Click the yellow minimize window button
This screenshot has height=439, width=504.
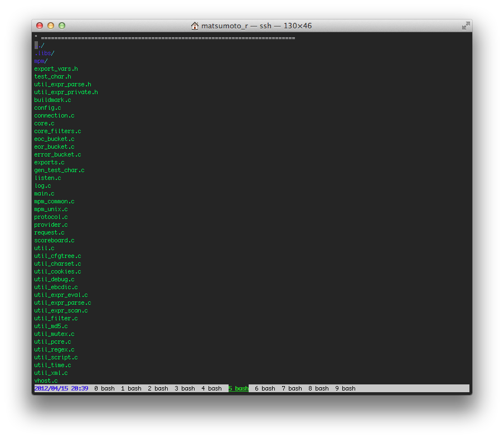click(x=51, y=26)
